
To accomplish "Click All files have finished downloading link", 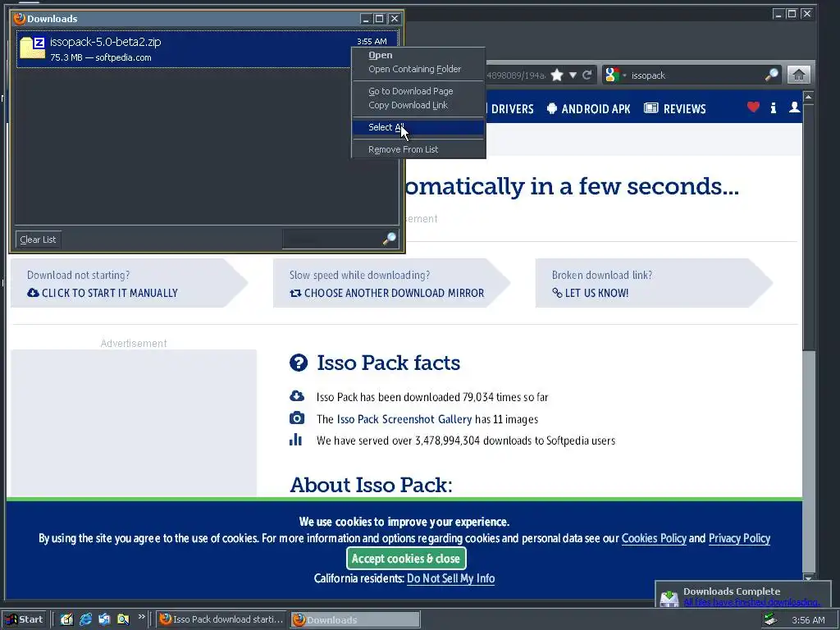I will [x=751, y=602].
